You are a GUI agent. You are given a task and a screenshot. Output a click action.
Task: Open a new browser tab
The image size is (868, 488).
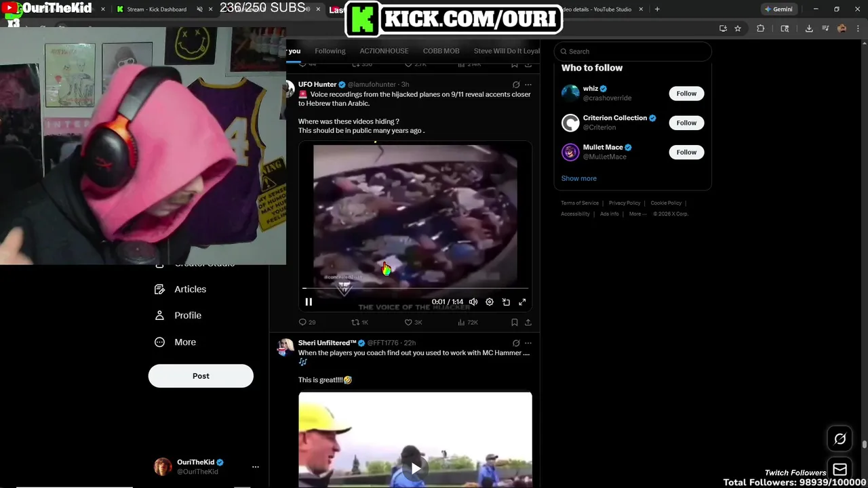point(657,9)
